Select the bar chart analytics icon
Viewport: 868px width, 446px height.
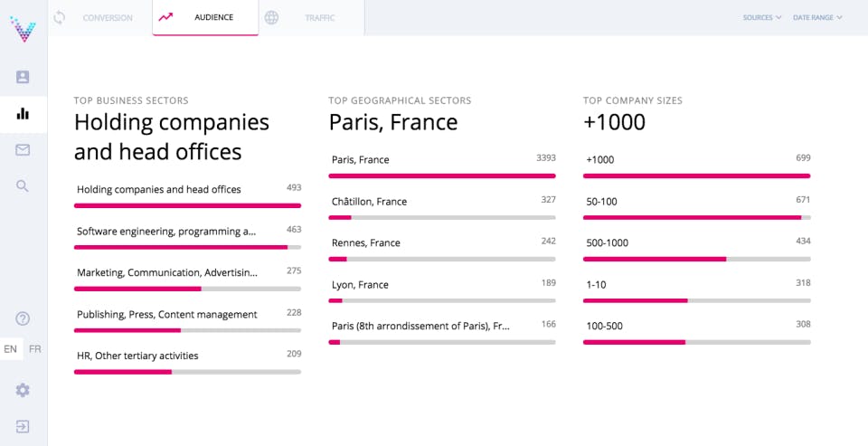click(23, 113)
